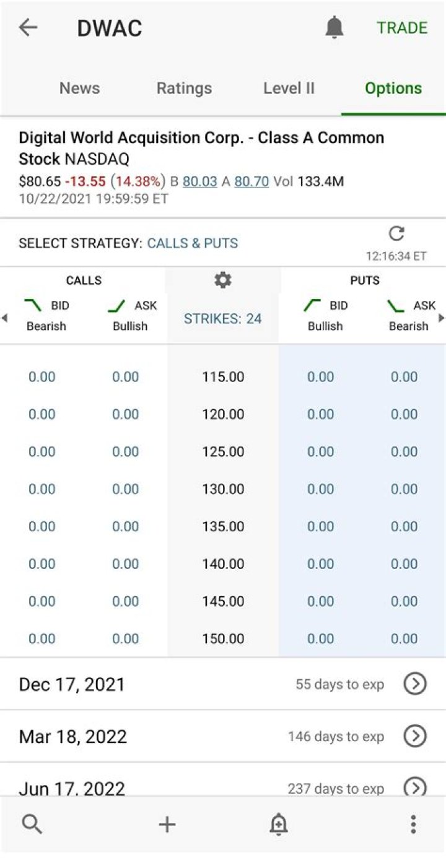The width and height of the screenshot is (446, 868).
Task: Expand Dec 17, 2021 expiration
Action: (415, 684)
